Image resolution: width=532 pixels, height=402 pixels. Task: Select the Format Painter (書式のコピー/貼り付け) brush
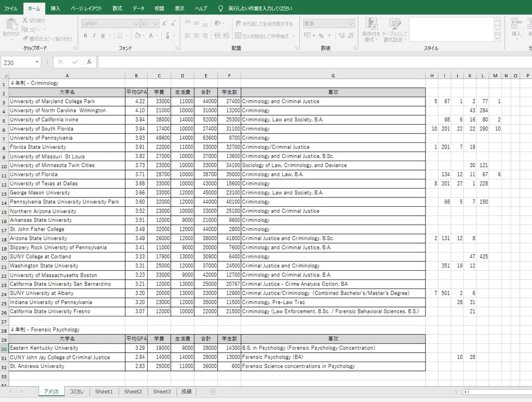[26, 39]
